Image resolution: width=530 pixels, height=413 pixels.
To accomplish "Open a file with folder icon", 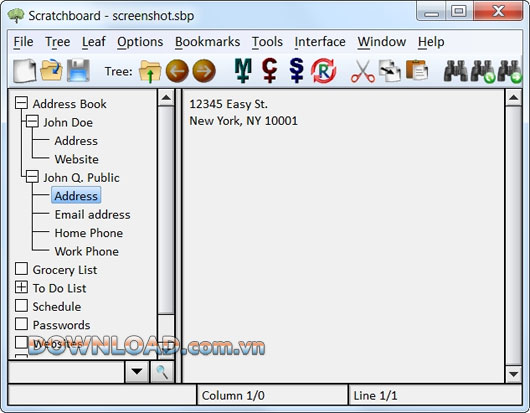I will (x=51, y=70).
